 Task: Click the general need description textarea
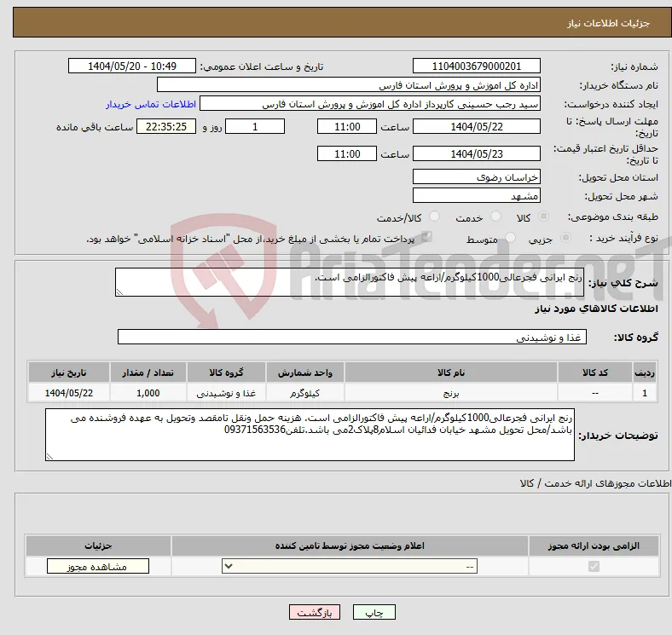350,282
